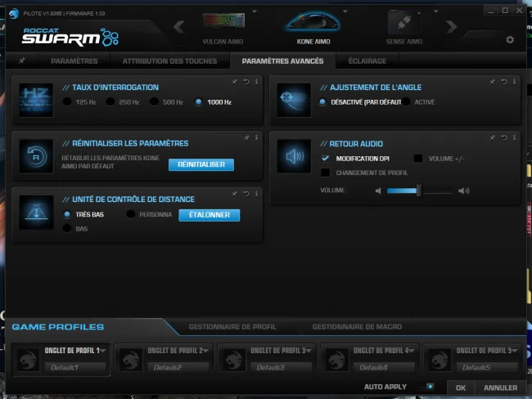
Task: Show info for Taux d'interrogation
Action: pyautogui.click(x=256, y=82)
